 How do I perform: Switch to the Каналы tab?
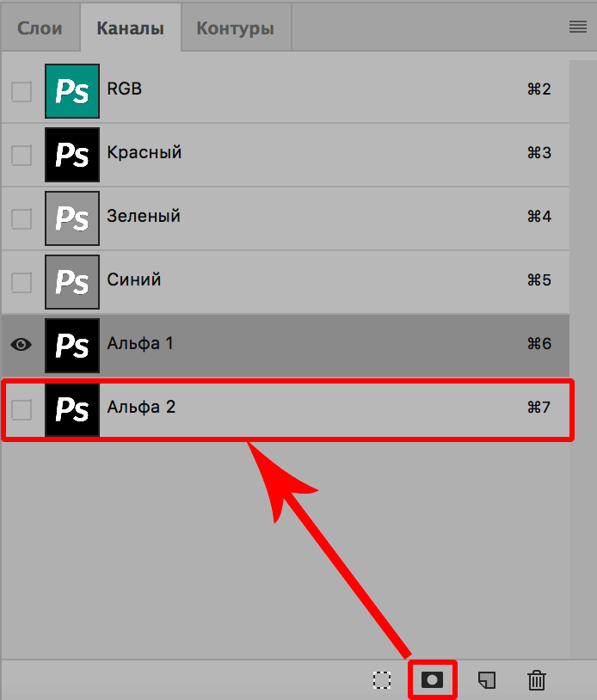(x=130, y=26)
